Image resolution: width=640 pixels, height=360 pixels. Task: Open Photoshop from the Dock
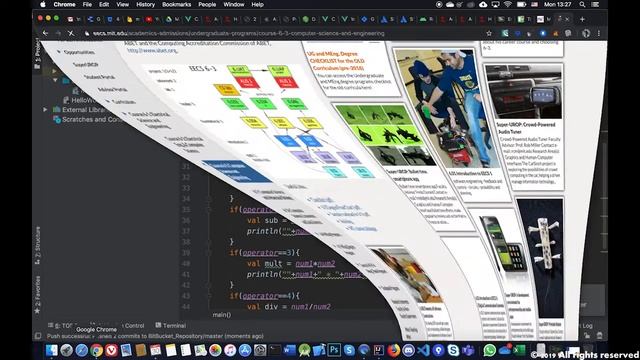(x=334, y=350)
